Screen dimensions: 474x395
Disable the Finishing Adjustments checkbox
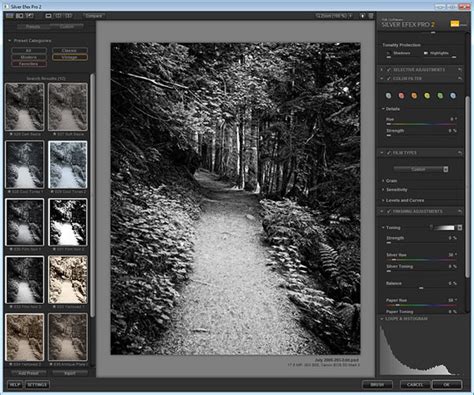389,211
